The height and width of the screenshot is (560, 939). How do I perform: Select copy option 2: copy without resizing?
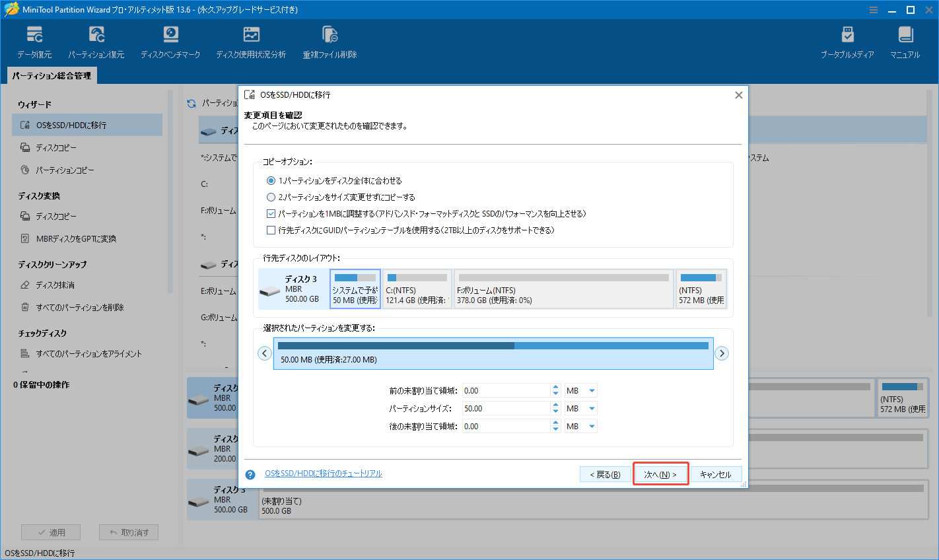coord(271,195)
